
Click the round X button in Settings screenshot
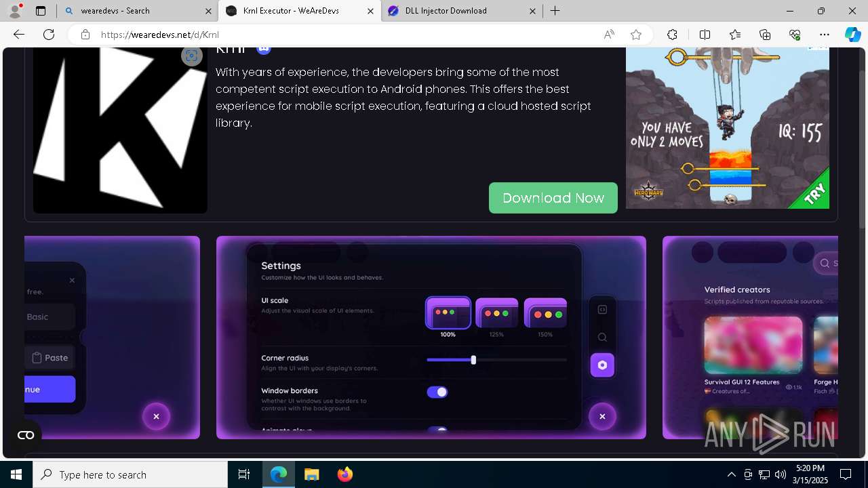tap(602, 416)
